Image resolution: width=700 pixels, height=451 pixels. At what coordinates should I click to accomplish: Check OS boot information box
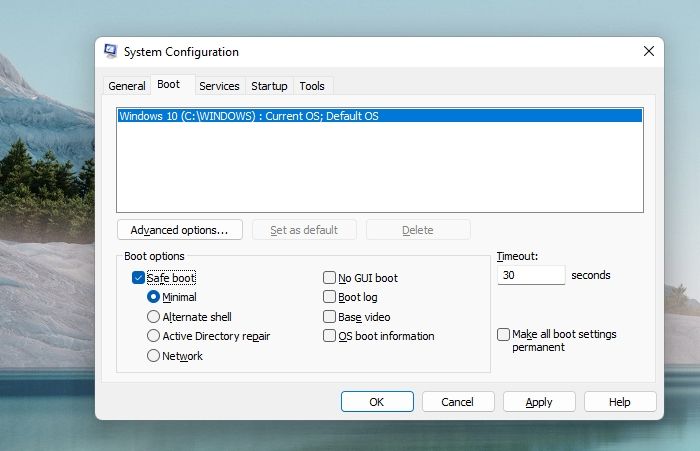329,336
